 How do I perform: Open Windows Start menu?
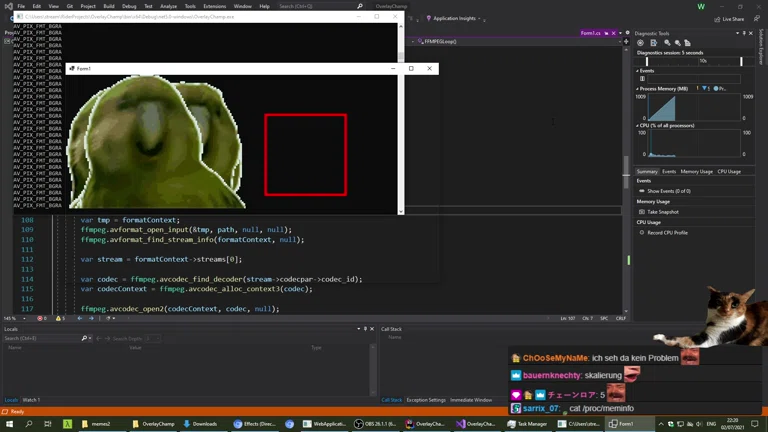click(x=9, y=424)
